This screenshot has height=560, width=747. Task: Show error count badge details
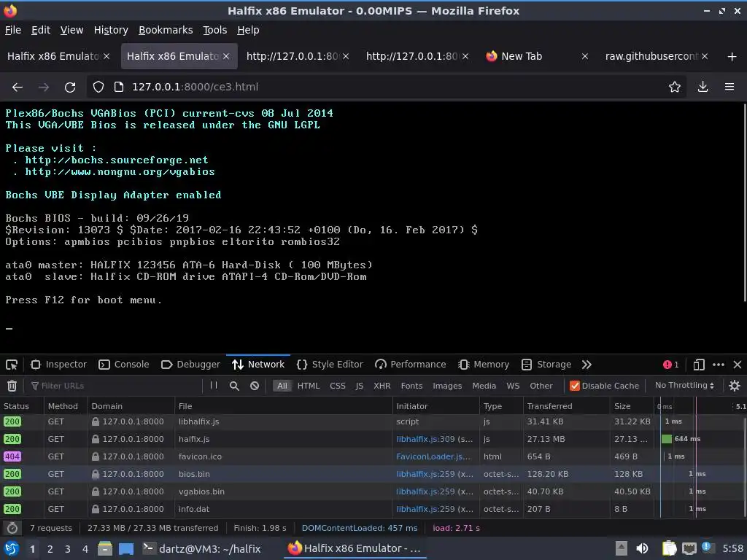pos(670,365)
